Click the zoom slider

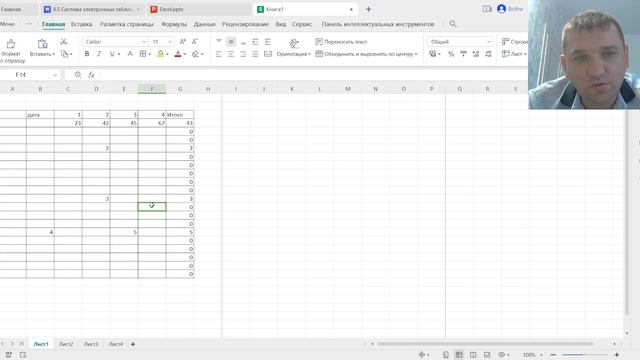[585, 355]
